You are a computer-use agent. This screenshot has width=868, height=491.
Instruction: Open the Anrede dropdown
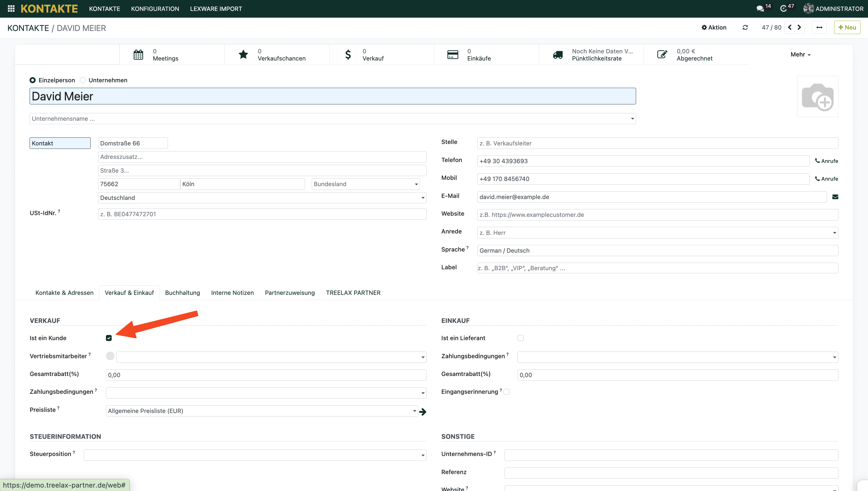[657, 233]
